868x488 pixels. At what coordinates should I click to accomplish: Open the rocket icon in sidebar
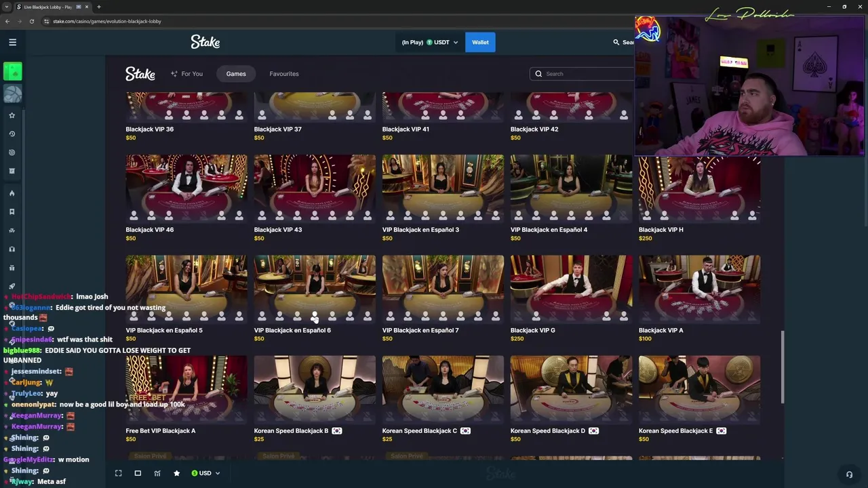[12, 286]
